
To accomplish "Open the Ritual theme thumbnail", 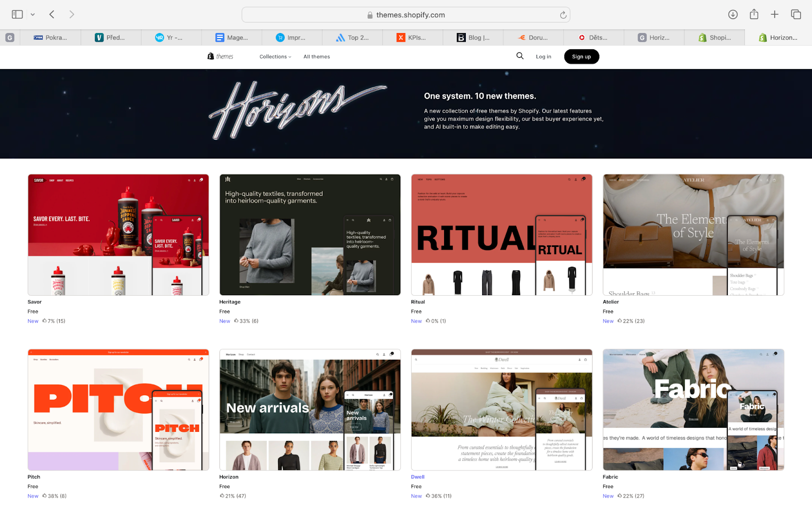I will [x=502, y=235].
